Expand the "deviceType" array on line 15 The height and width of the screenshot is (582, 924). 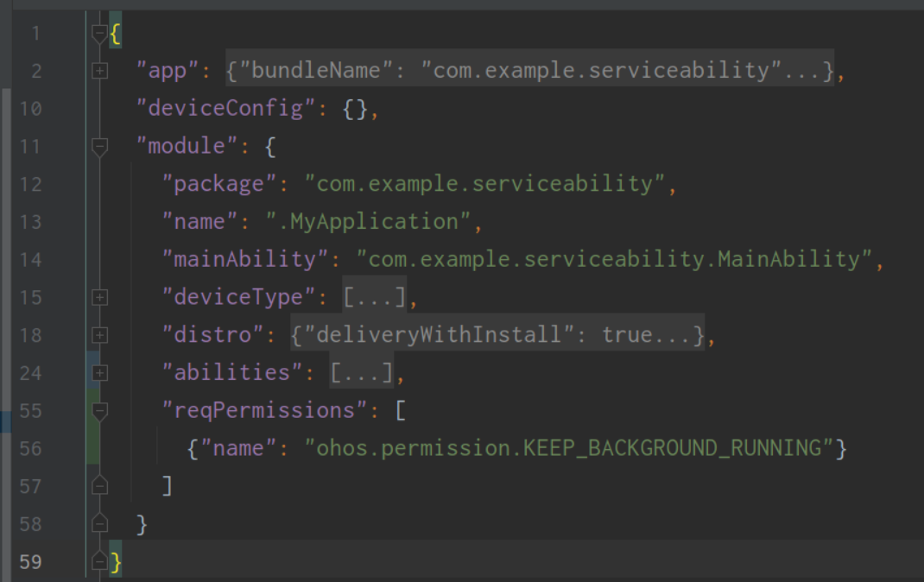(x=99, y=297)
